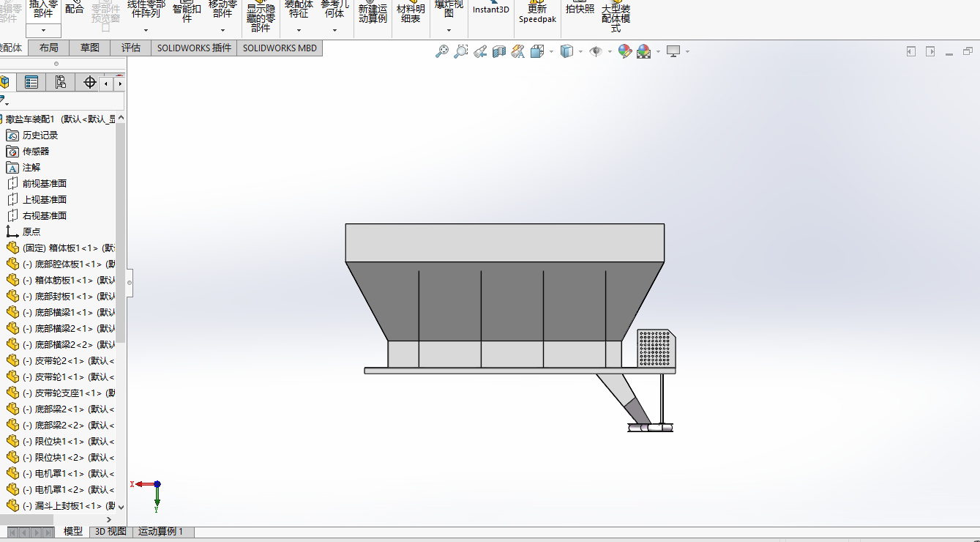Click the Display Style icon
Viewport: 980px width, 542px height.
tap(566, 51)
